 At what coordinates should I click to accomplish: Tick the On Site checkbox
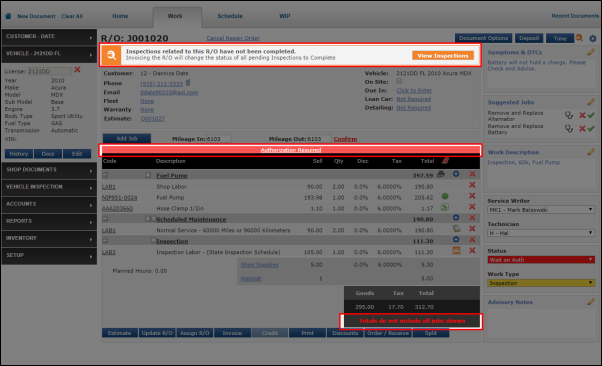[x=399, y=81]
